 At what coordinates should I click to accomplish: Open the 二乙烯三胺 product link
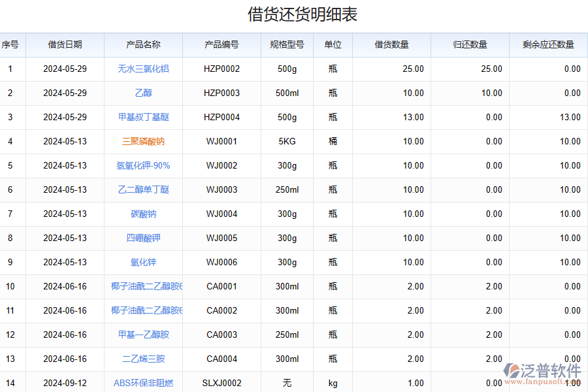coord(145,359)
